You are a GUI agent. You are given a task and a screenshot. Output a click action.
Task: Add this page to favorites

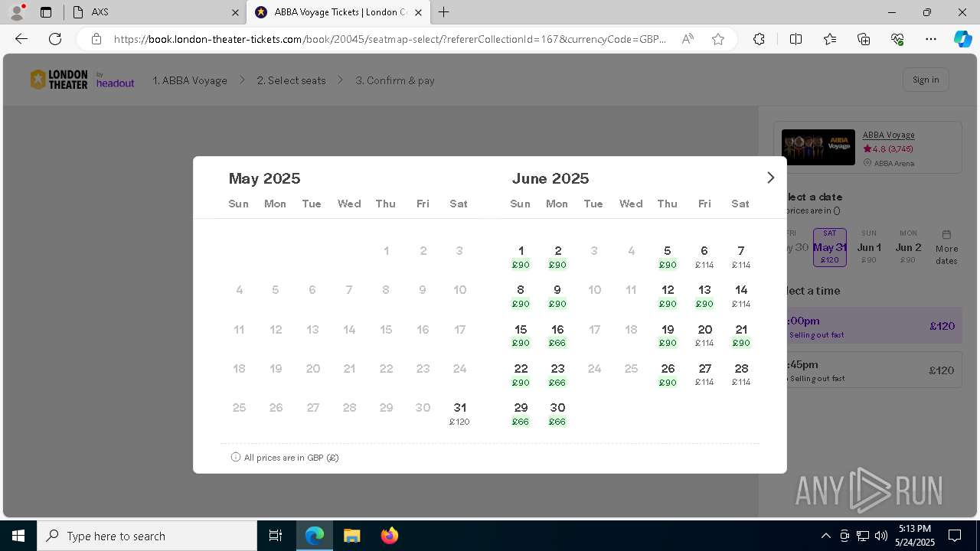(718, 39)
